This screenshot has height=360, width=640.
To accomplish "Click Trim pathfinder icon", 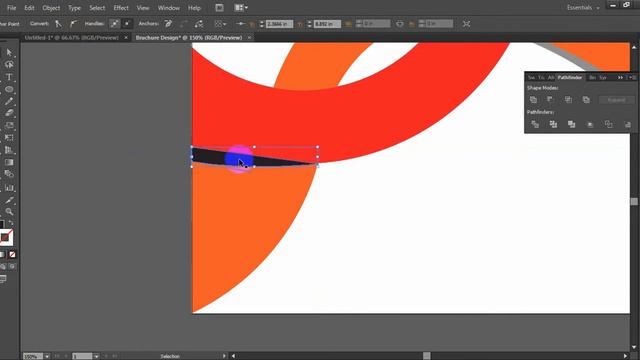I will point(553,124).
